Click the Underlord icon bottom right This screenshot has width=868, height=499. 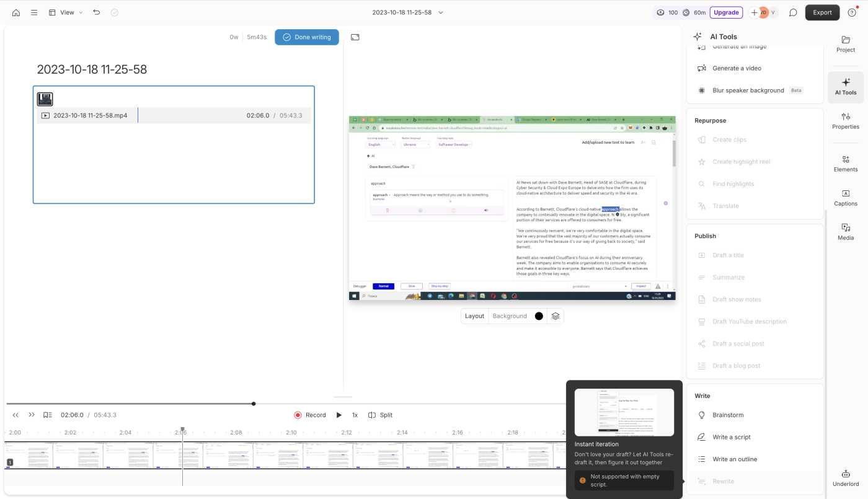coord(844,477)
